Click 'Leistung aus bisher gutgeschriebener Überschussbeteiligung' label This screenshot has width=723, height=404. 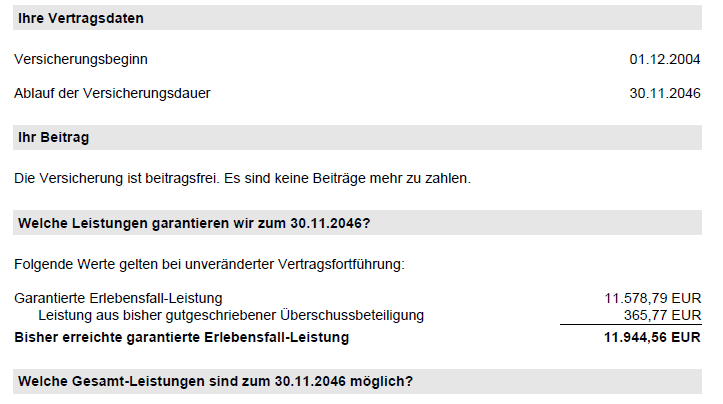click(x=231, y=315)
